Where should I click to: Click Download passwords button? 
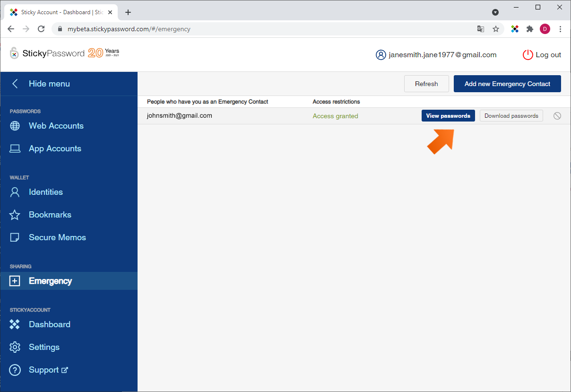(x=511, y=116)
